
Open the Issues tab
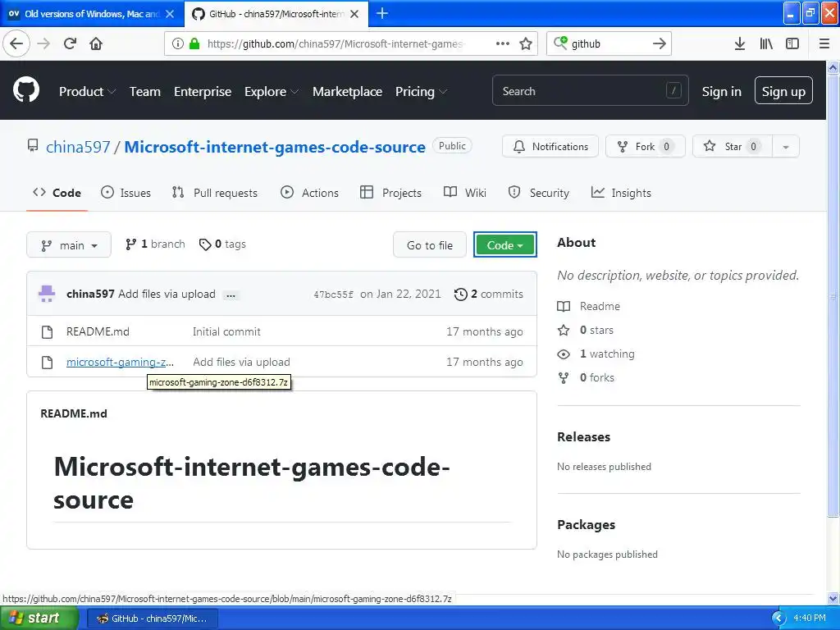click(x=126, y=193)
